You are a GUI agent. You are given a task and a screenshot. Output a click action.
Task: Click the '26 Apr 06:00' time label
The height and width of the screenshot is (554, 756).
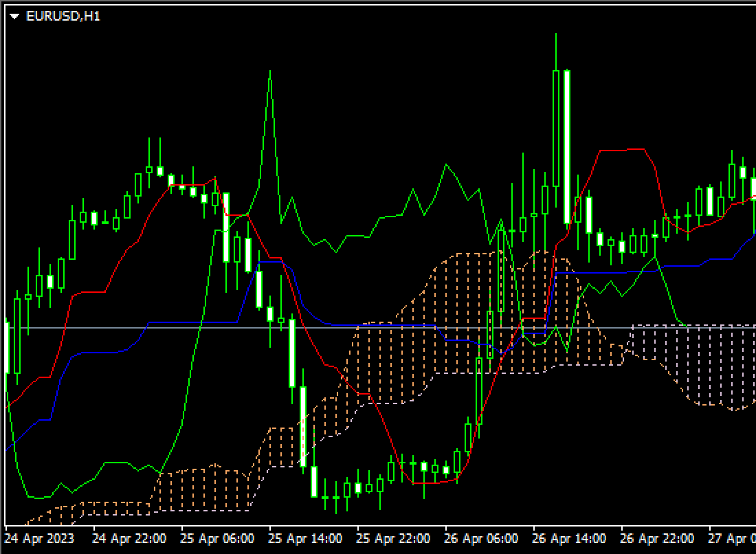tap(481, 539)
